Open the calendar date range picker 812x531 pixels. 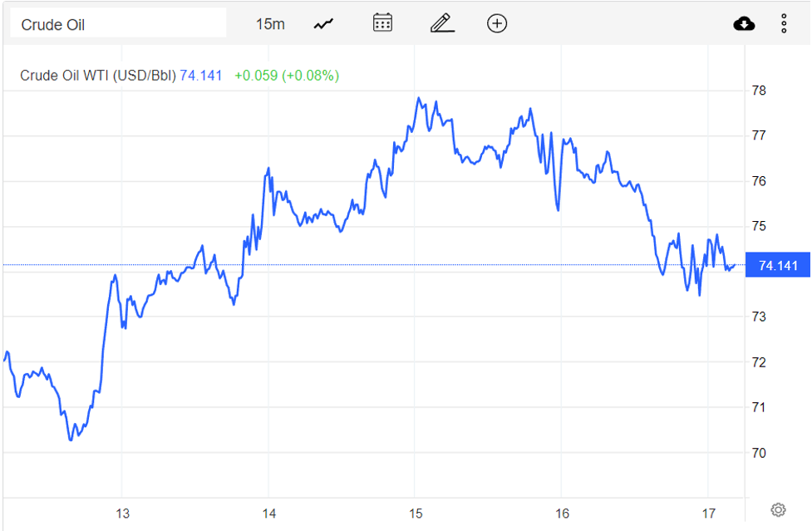(382, 23)
